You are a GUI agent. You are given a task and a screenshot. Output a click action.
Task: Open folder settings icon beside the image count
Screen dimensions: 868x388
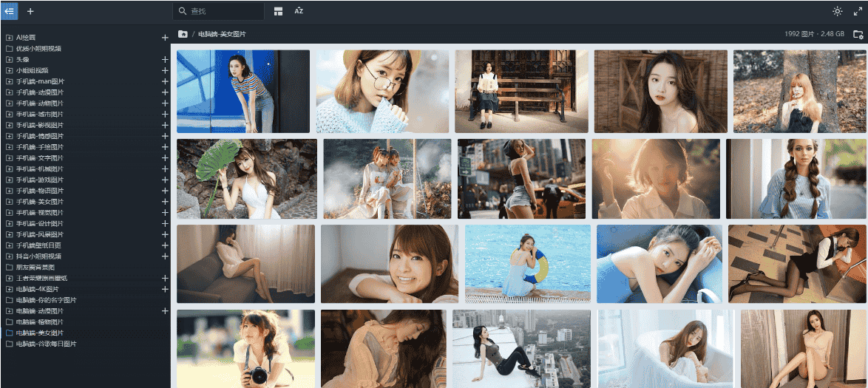click(x=858, y=35)
